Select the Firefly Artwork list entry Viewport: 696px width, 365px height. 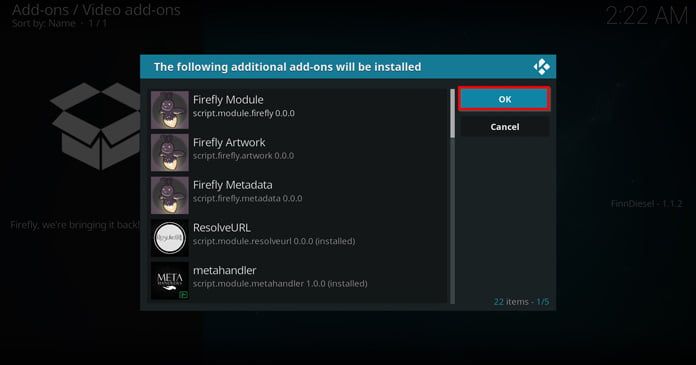pyautogui.click(x=299, y=153)
